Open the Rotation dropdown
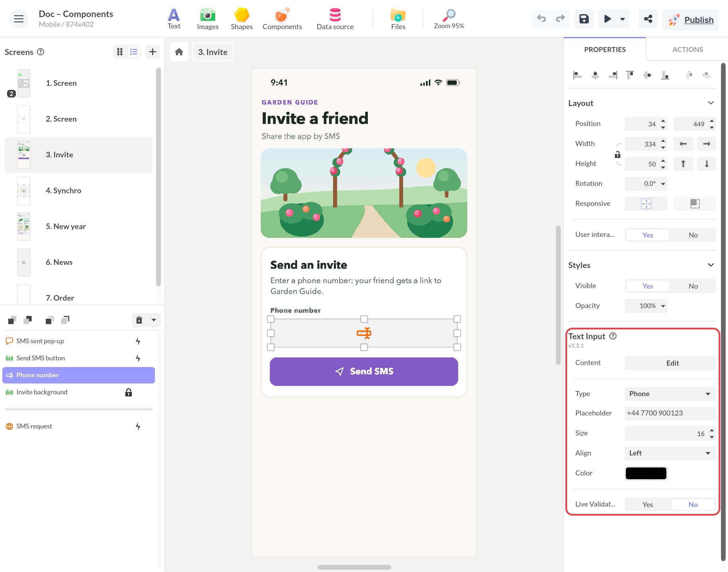728x572 pixels. [x=663, y=184]
